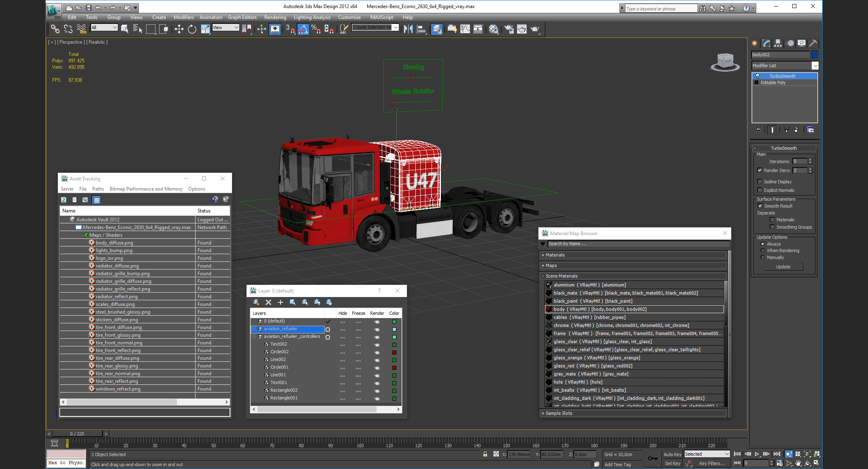Open the Curve Editor icon
The width and height of the screenshot is (868, 469).
click(x=465, y=29)
